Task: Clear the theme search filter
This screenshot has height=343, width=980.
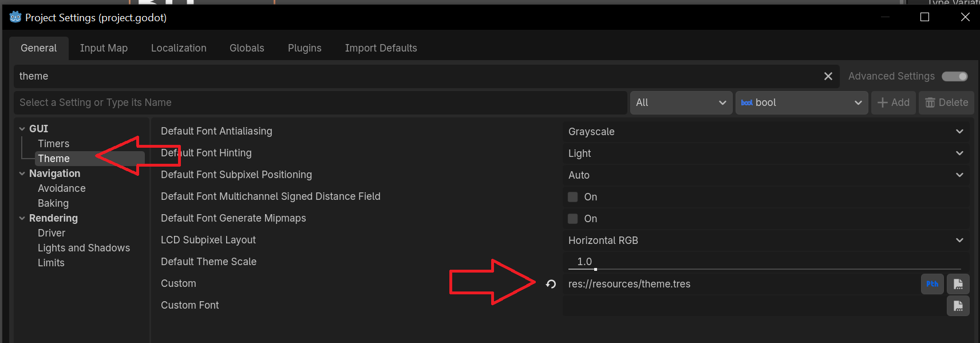Action: (828, 76)
